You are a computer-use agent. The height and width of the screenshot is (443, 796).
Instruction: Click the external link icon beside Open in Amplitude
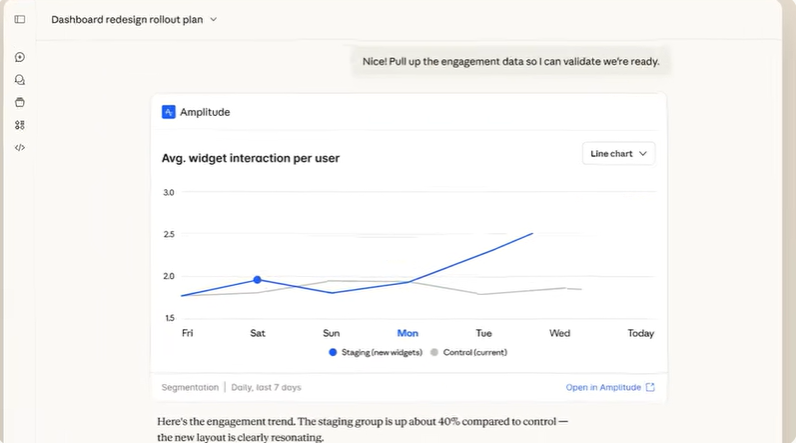[x=650, y=387]
